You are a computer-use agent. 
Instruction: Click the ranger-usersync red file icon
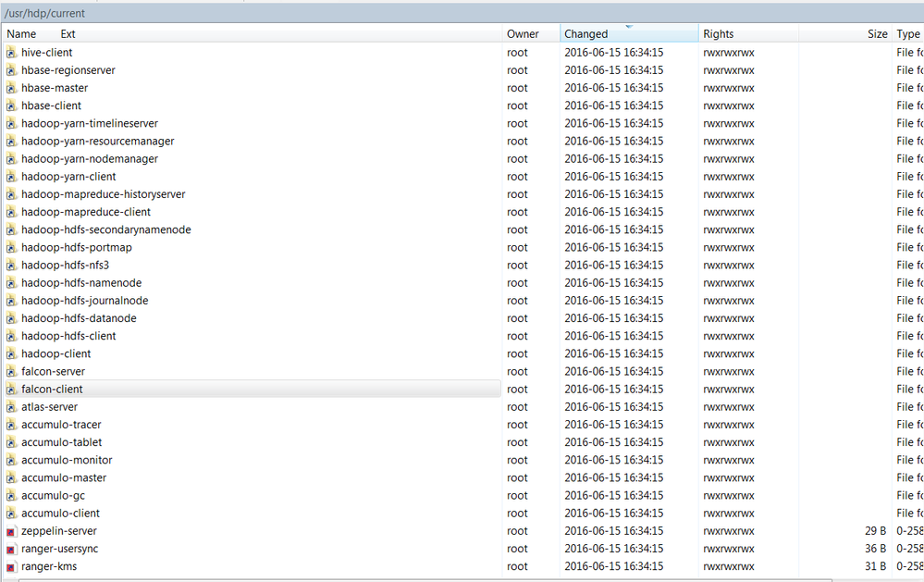point(11,548)
